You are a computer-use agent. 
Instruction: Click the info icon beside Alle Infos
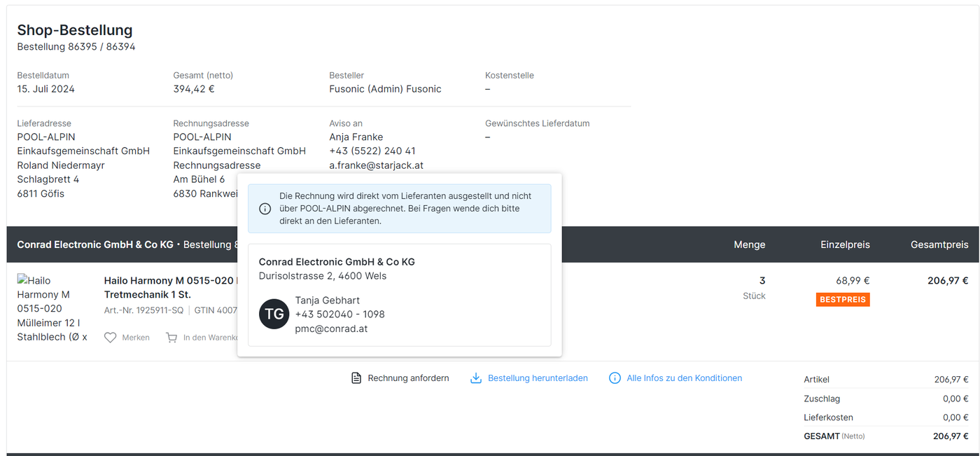615,378
